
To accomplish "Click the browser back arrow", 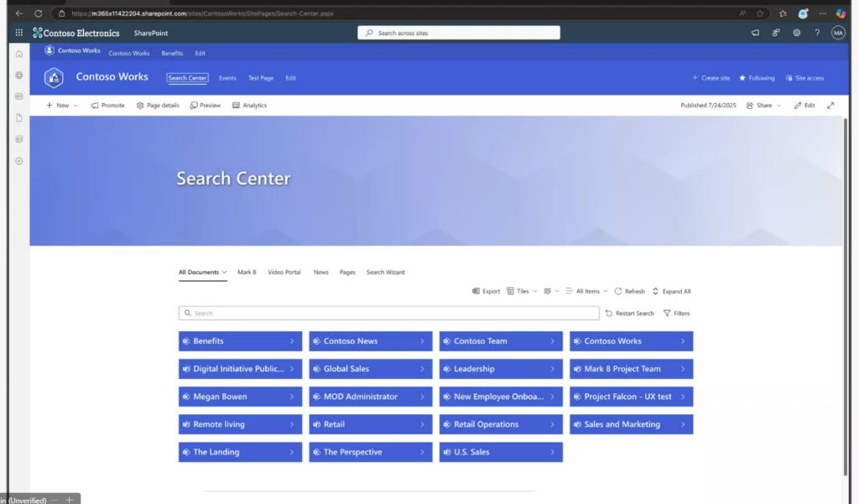I will [x=19, y=13].
